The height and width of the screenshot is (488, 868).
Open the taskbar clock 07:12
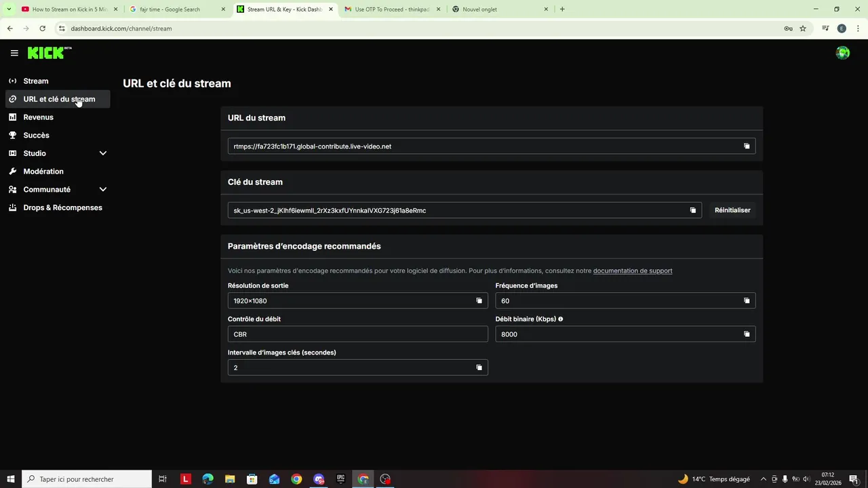point(827,479)
